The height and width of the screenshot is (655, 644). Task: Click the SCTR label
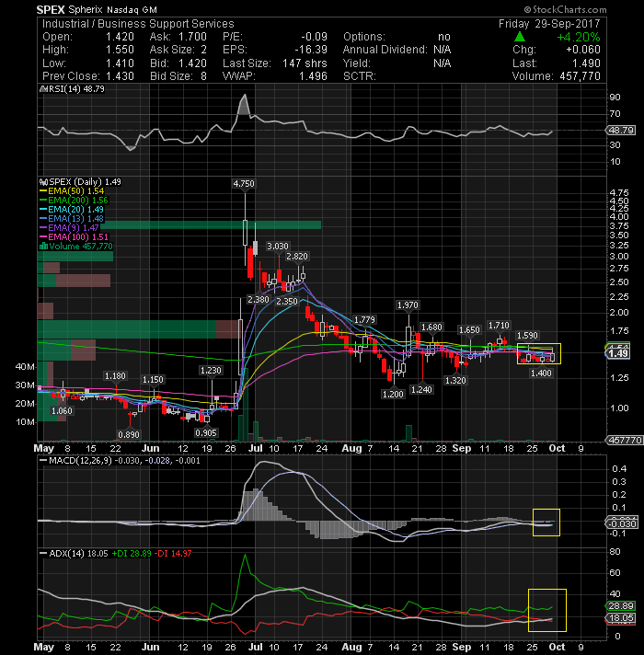click(x=360, y=76)
